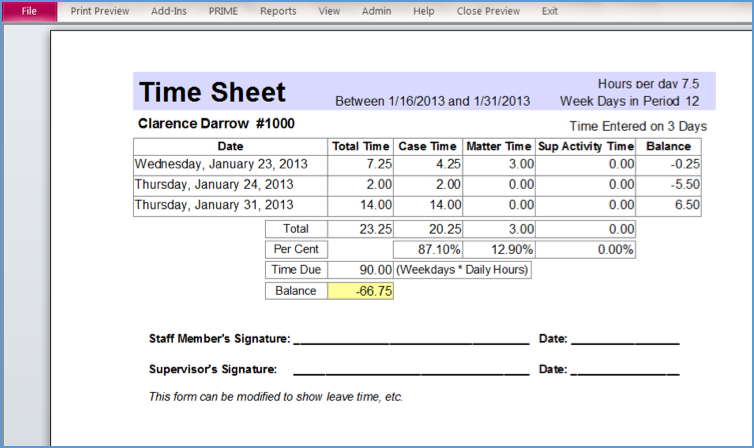Screen dimensions: 754x448
Task: Open the Help tab
Action: (x=424, y=11)
